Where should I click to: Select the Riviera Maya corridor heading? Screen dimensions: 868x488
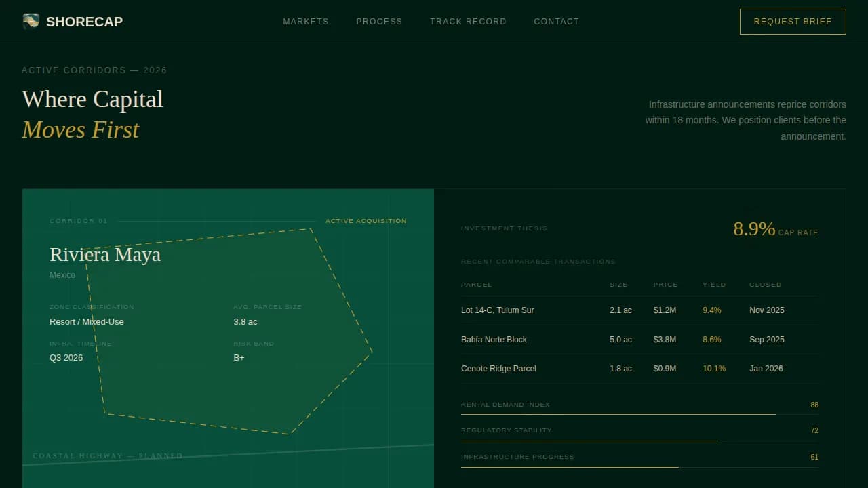pos(105,255)
